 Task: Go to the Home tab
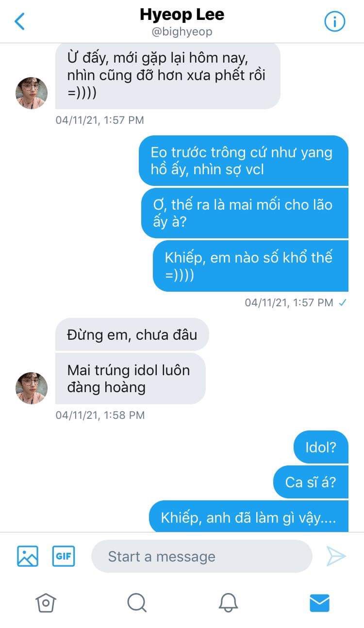46,603
